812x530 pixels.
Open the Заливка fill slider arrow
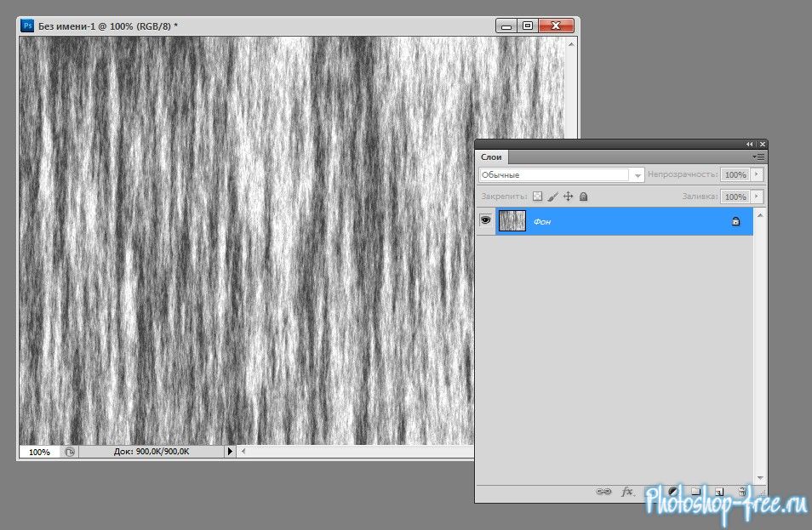[757, 197]
